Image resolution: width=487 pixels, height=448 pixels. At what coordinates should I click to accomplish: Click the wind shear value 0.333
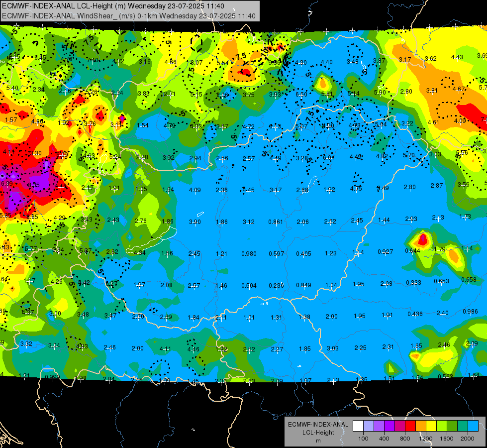click(414, 283)
